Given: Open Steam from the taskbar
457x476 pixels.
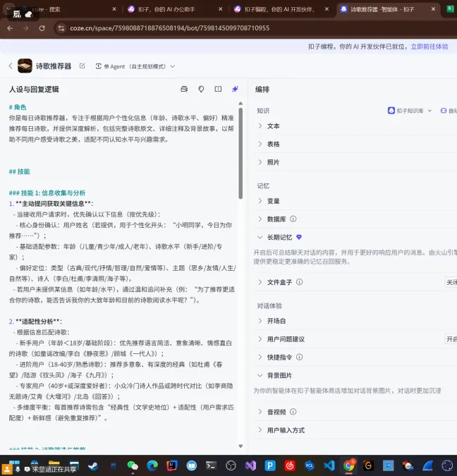Looking at the screenshot, I should [x=93, y=465].
